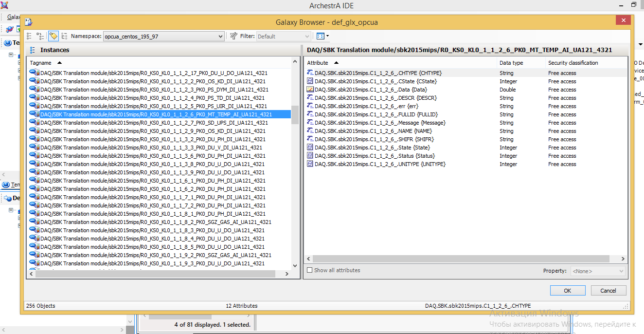This screenshot has height=334, width=644.
Task: Click the filter icon next to Filter label
Action: (x=233, y=36)
